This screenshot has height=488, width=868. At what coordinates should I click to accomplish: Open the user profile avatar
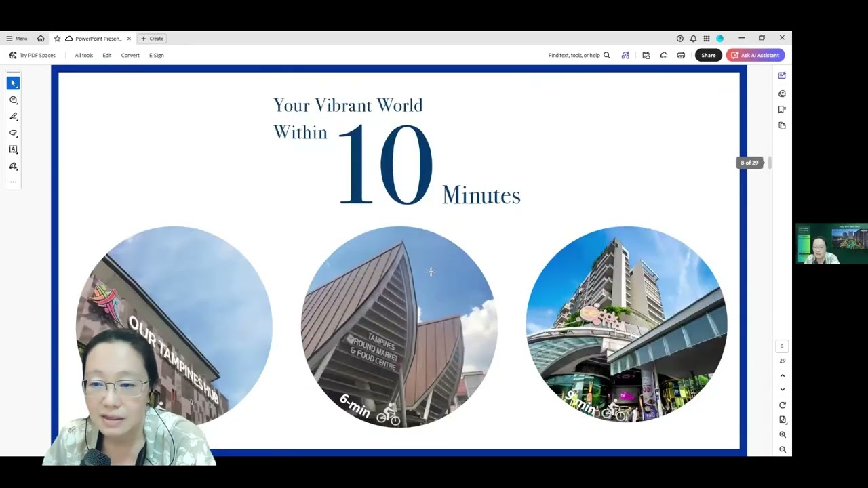tap(720, 39)
